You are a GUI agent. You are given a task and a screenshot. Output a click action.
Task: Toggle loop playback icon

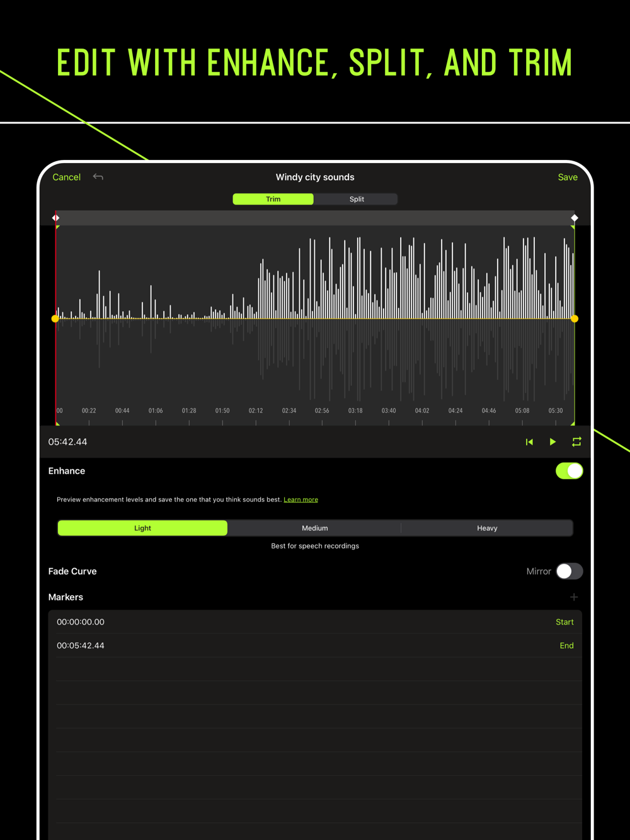click(x=576, y=442)
